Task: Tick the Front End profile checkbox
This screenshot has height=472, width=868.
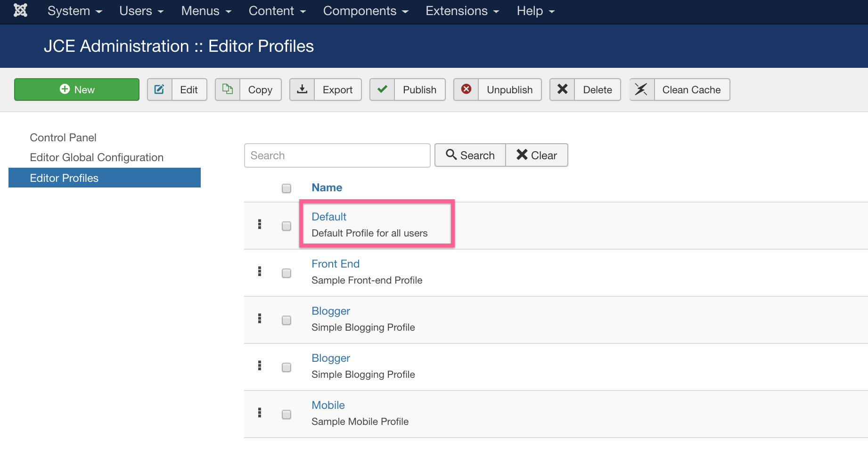Action: click(x=287, y=273)
